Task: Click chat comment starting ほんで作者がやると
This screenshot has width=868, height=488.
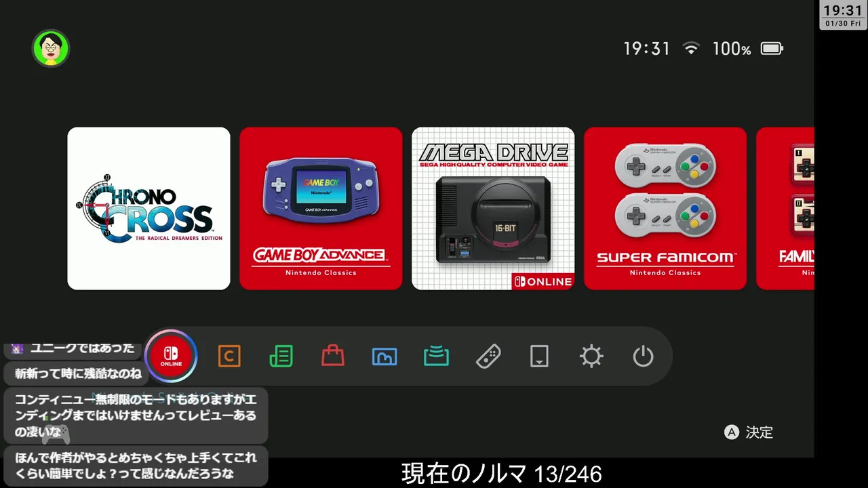Action: 136,466
